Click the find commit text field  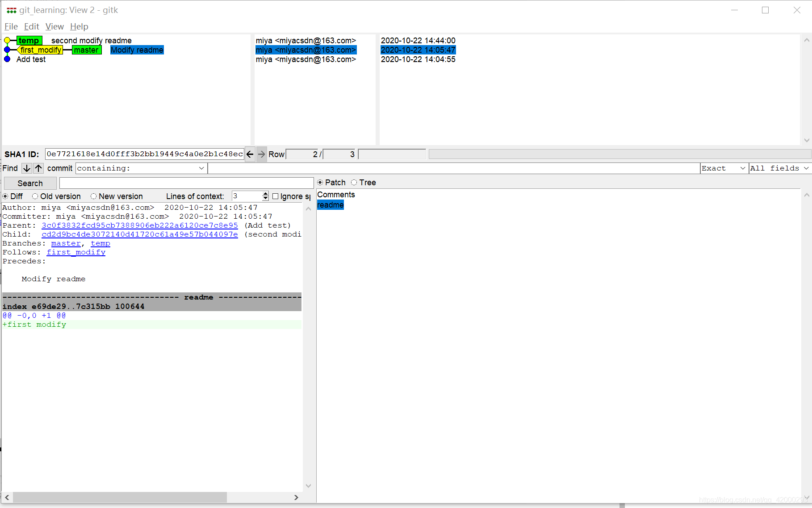coord(453,168)
